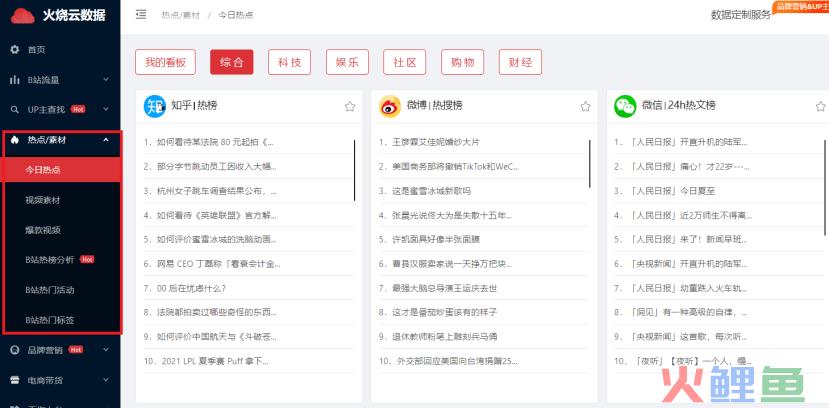Expand the UP主查找 menu chevron
Screen dimensions: 829x408
click(x=106, y=109)
